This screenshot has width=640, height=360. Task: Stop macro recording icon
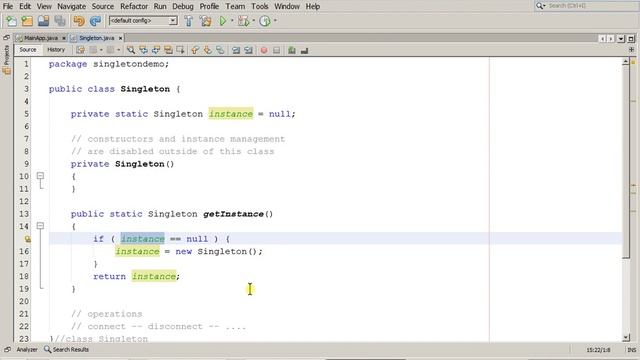pos(276,50)
